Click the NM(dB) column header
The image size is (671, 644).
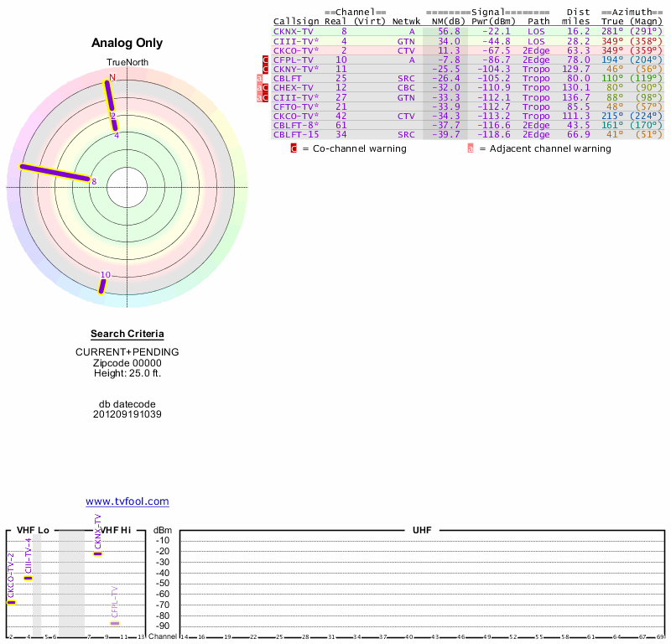444,21
